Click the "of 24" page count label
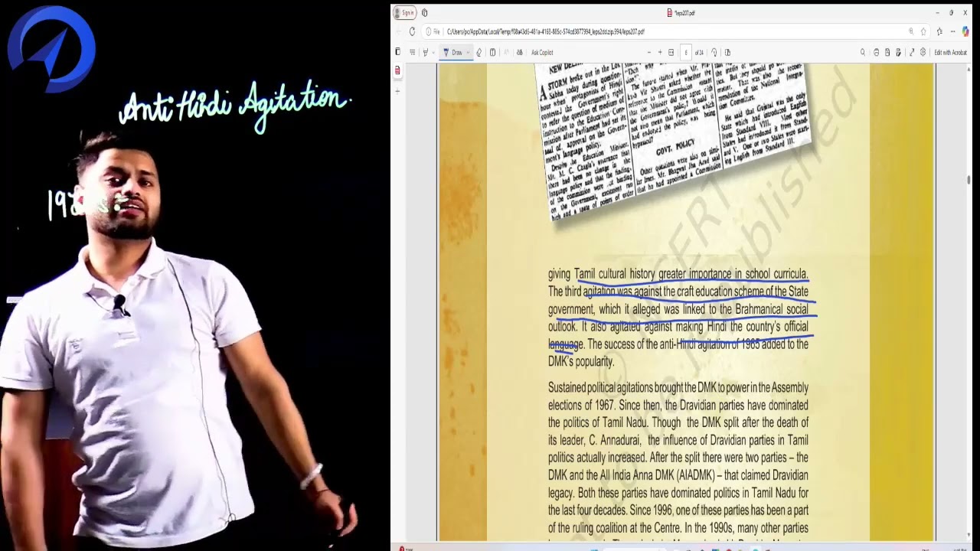The image size is (980, 551). (x=699, y=52)
